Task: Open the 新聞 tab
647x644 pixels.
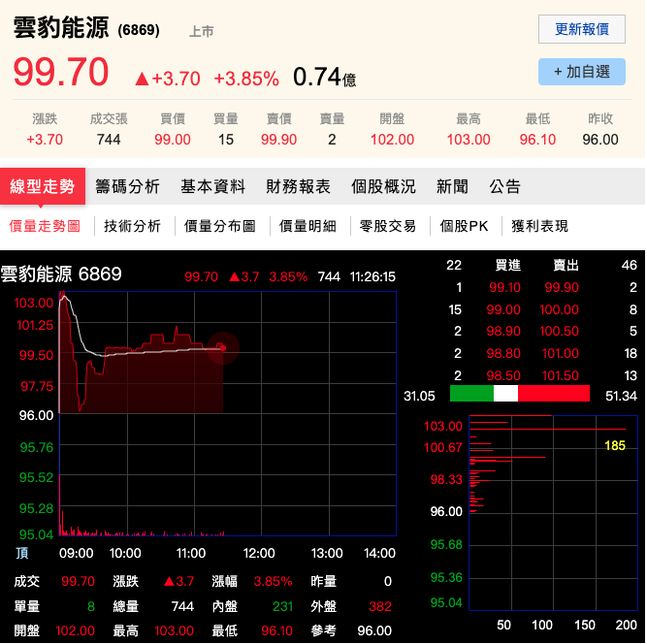Action: point(452,186)
